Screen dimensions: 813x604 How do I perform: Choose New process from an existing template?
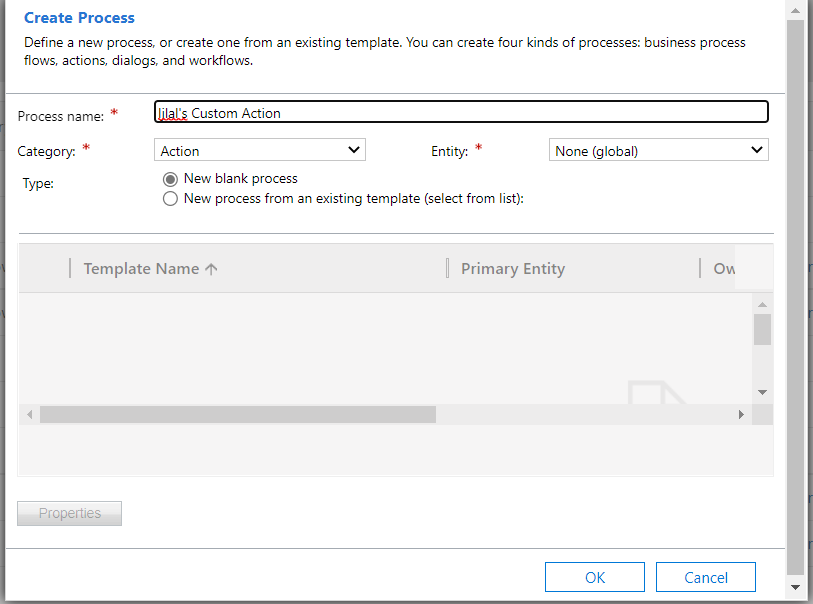171,199
